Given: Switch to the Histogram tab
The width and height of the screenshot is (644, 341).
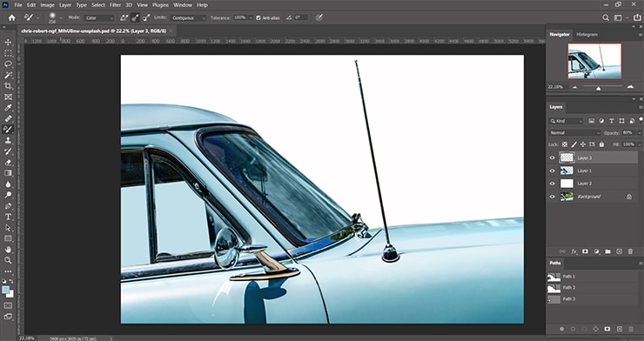Looking at the screenshot, I should [587, 35].
